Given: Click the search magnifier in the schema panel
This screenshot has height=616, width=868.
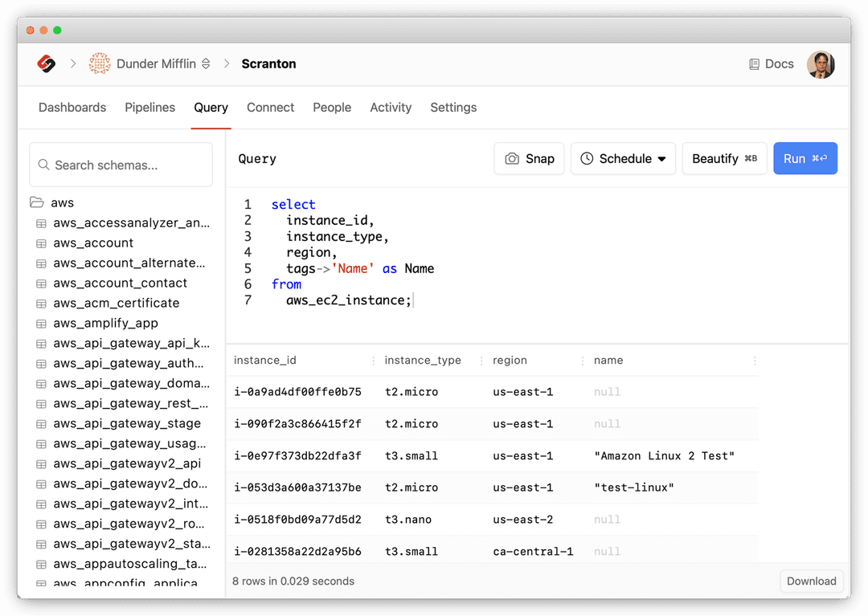Looking at the screenshot, I should tap(46, 164).
